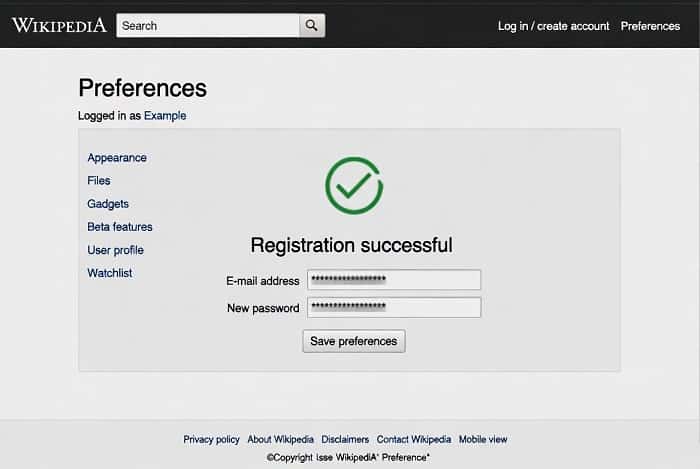The image size is (700, 469).
Task: Open Preferences in the top bar
Action: [x=650, y=26]
